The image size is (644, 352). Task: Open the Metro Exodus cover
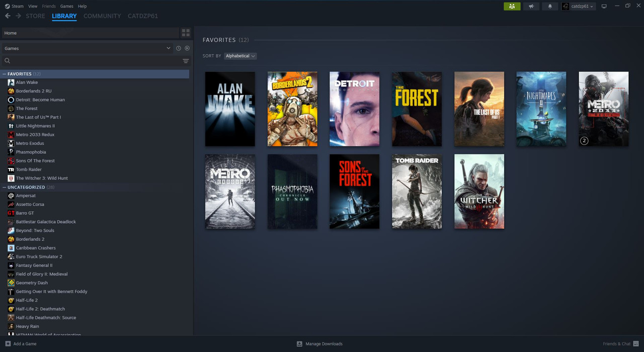pos(230,192)
